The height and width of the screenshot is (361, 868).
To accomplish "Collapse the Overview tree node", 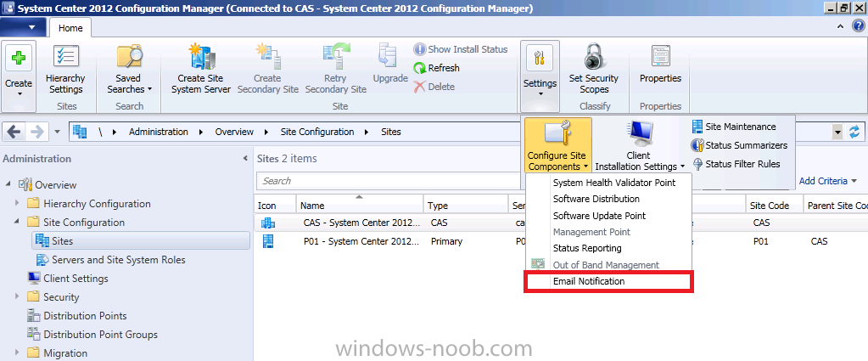I will click(x=8, y=184).
